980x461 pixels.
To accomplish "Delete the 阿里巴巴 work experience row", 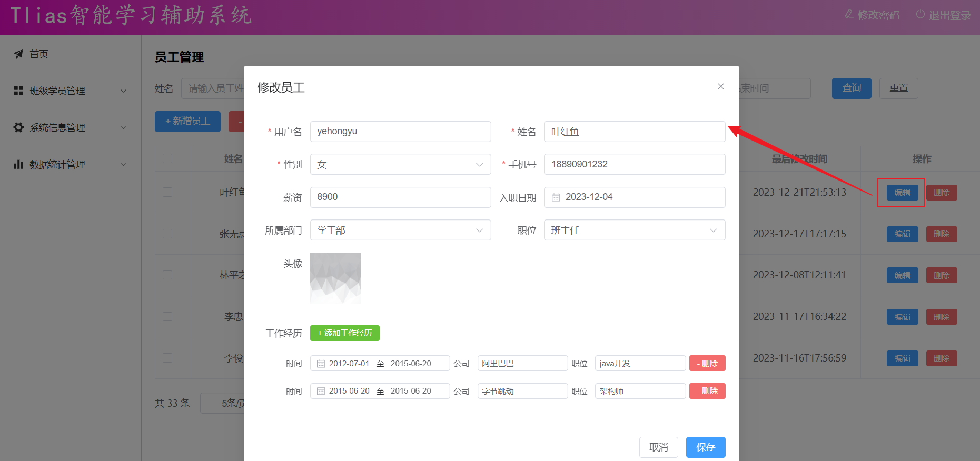I will tap(707, 363).
